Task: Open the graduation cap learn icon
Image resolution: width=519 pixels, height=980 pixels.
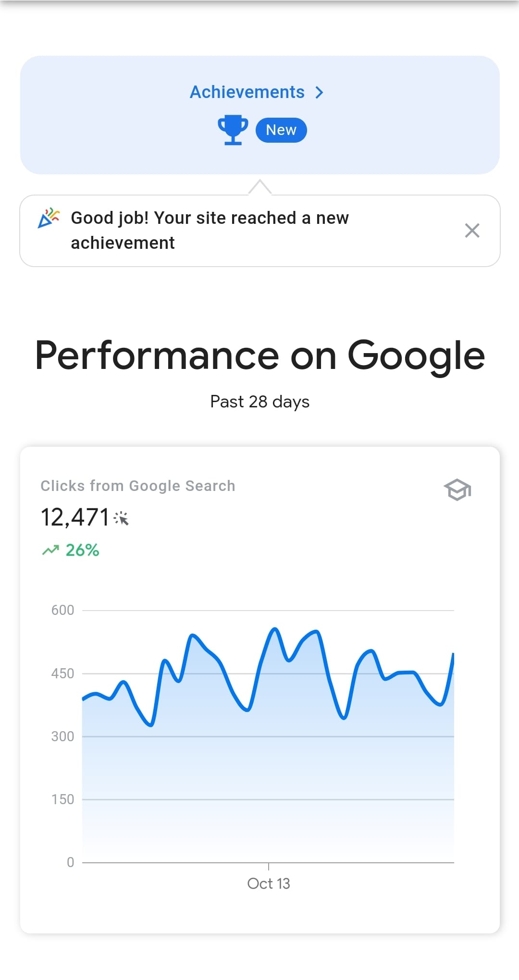Action: tap(457, 490)
